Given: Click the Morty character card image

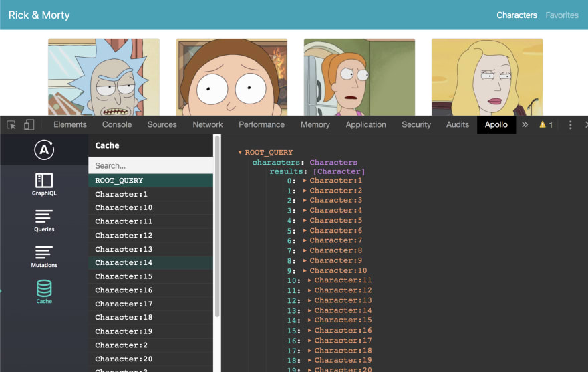Looking at the screenshot, I should pyautogui.click(x=232, y=77).
